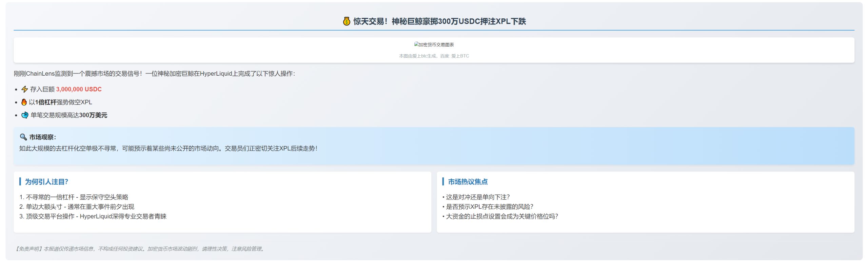Click the headline about 300万USDC whale
Viewport: 868px width, 269px height.
point(439,21)
